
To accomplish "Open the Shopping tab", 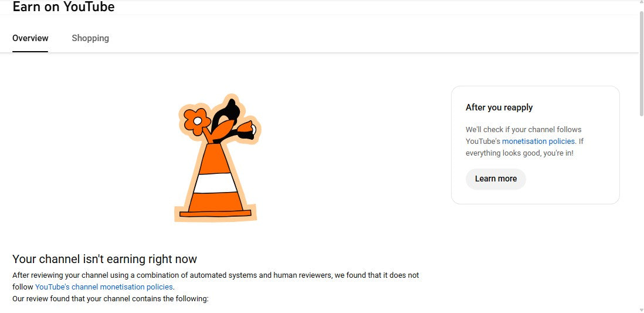I will [x=90, y=38].
